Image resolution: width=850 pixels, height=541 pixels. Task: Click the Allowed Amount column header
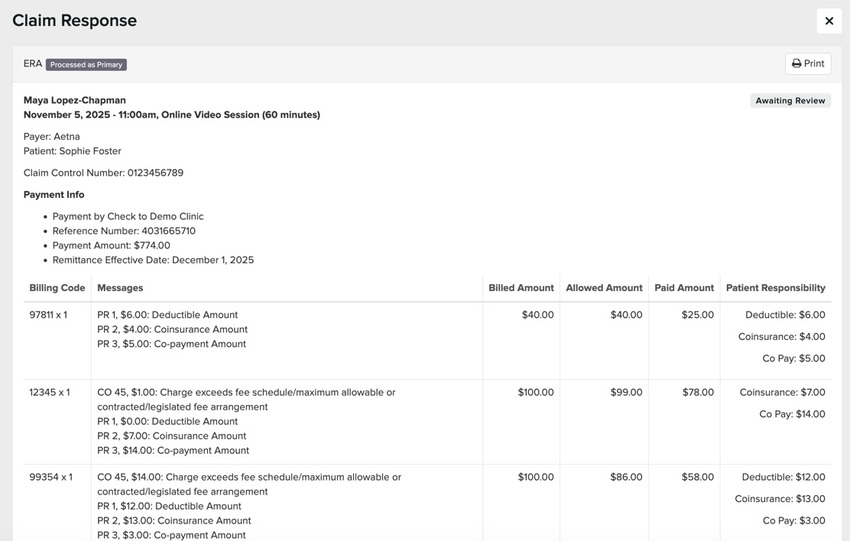tap(604, 288)
